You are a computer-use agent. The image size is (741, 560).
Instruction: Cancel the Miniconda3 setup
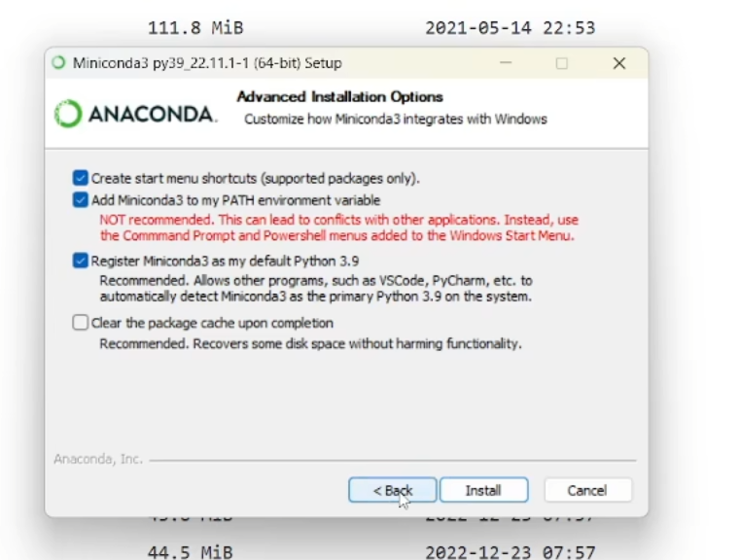(587, 490)
